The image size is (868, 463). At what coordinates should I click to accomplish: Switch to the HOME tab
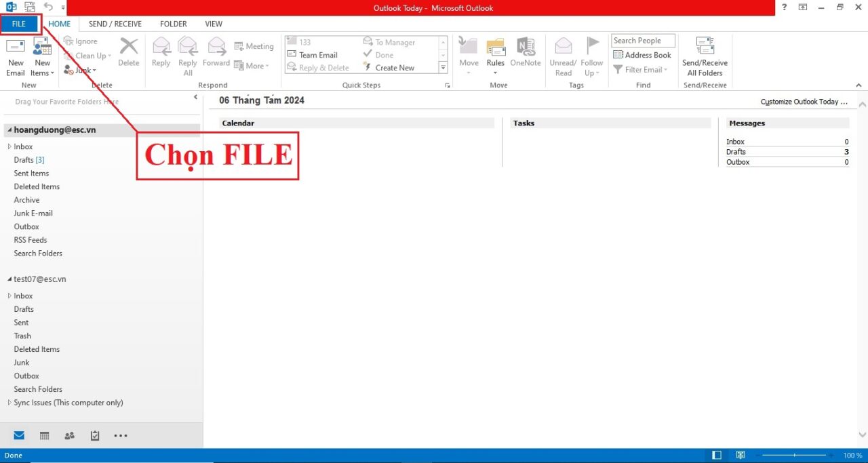point(60,24)
